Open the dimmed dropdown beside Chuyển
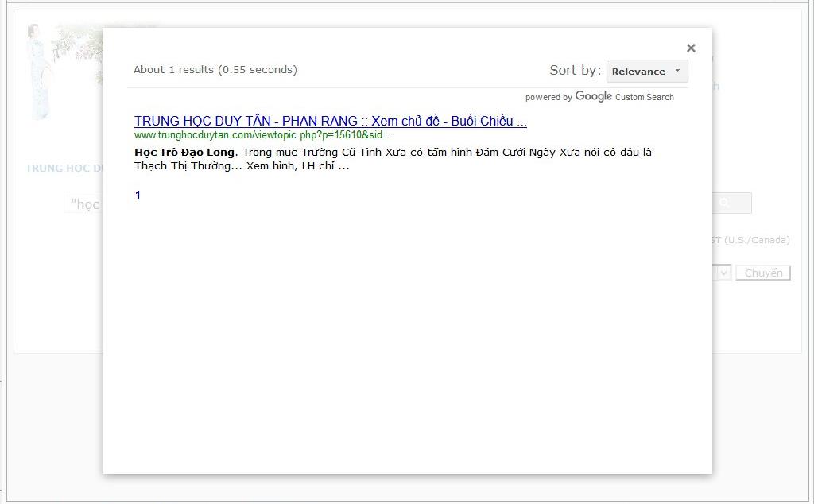This screenshot has width=814, height=504. tap(722, 273)
